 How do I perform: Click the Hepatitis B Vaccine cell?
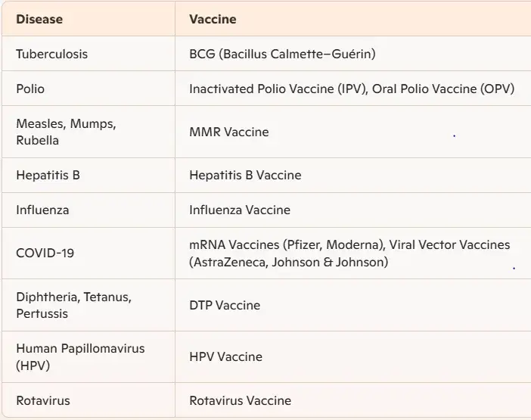tap(353, 175)
